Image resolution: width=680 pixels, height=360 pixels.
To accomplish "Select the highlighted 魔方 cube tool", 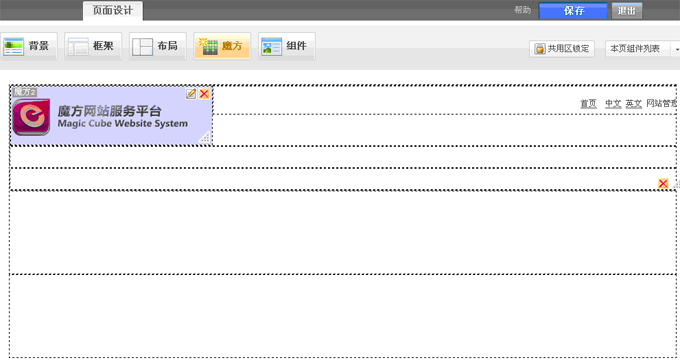I will click(x=222, y=46).
